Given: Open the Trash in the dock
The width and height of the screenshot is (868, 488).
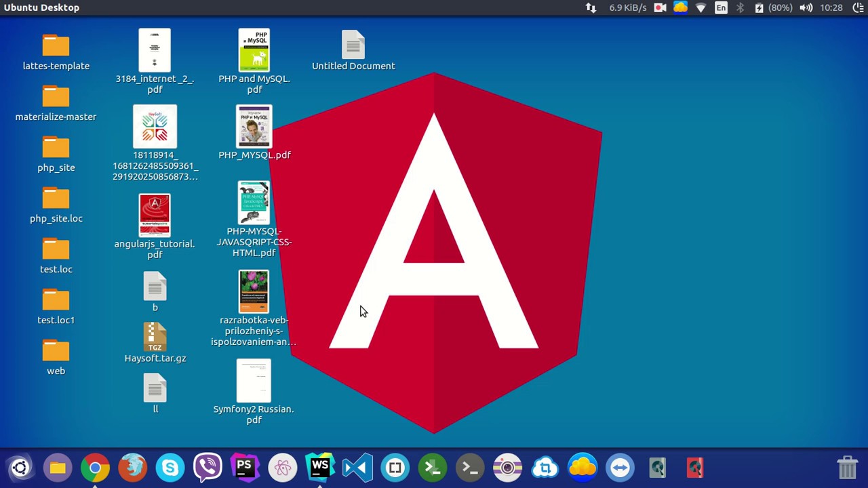Looking at the screenshot, I should (x=848, y=468).
